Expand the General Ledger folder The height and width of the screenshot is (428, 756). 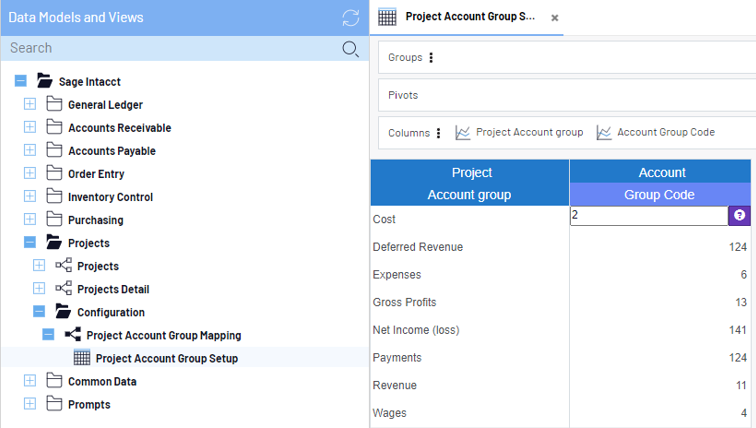pyautogui.click(x=30, y=105)
